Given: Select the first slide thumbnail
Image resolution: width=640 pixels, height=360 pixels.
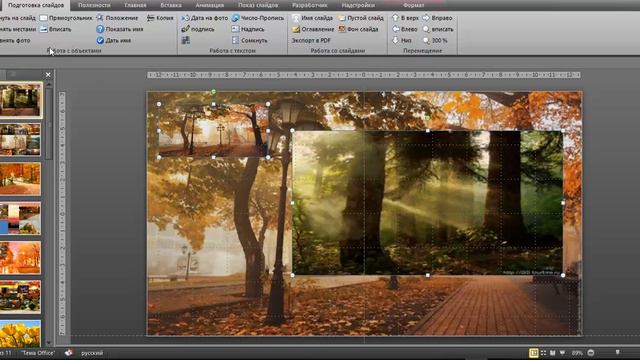Looking at the screenshot, I should tap(20, 100).
